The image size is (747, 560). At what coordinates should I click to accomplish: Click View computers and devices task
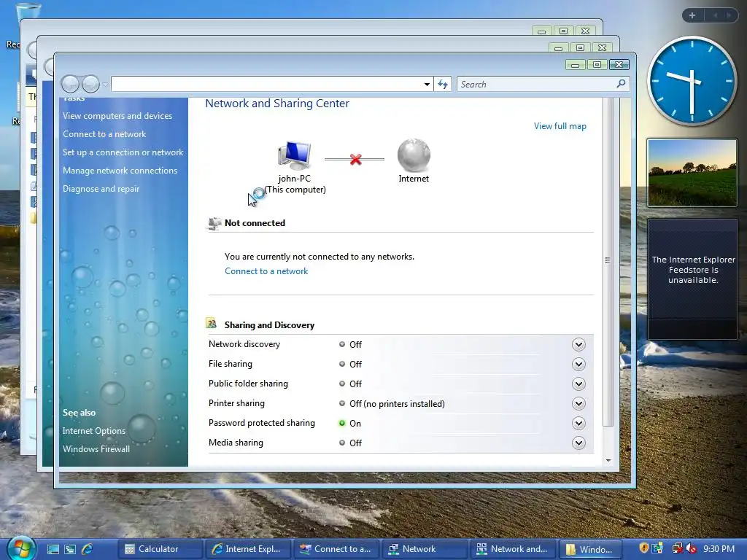117,116
